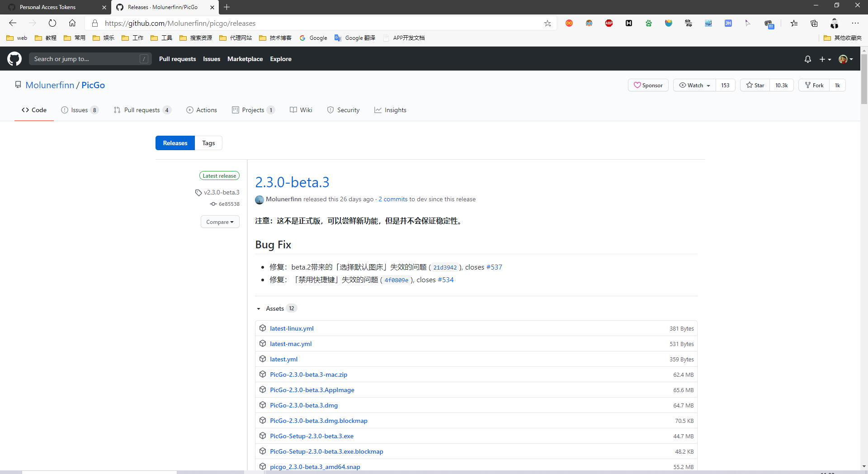Viewport: 868px width, 474px height.
Task: Open the Security tab
Action: click(343, 110)
